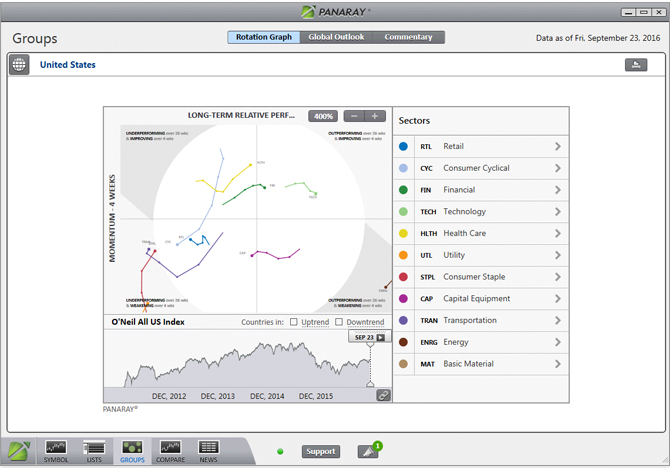Click the light green Technology color dot
This screenshot has width=670, height=468.
(x=403, y=212)
